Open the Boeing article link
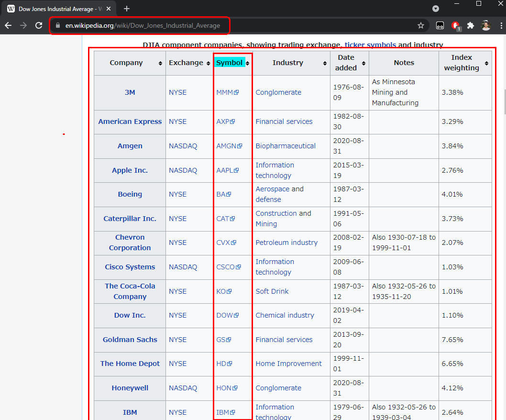Screen dimensions: 506x420 pos(130,194)
